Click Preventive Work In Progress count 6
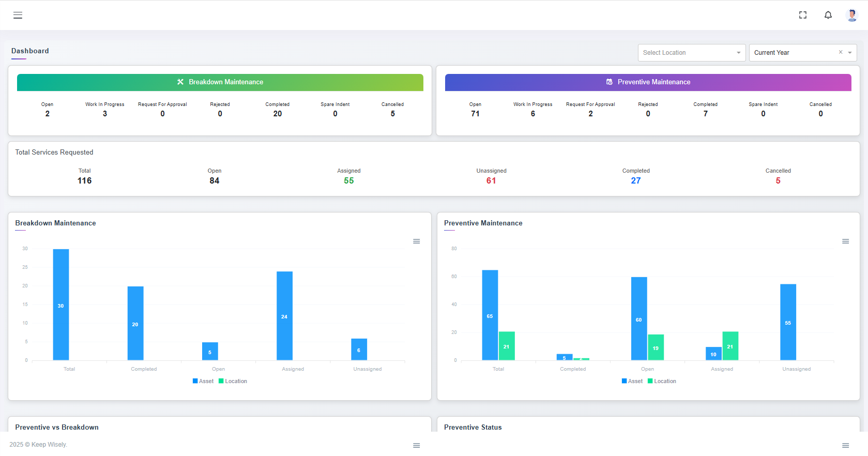Viewport: 868px width, 456px height. tap(533, 114)
